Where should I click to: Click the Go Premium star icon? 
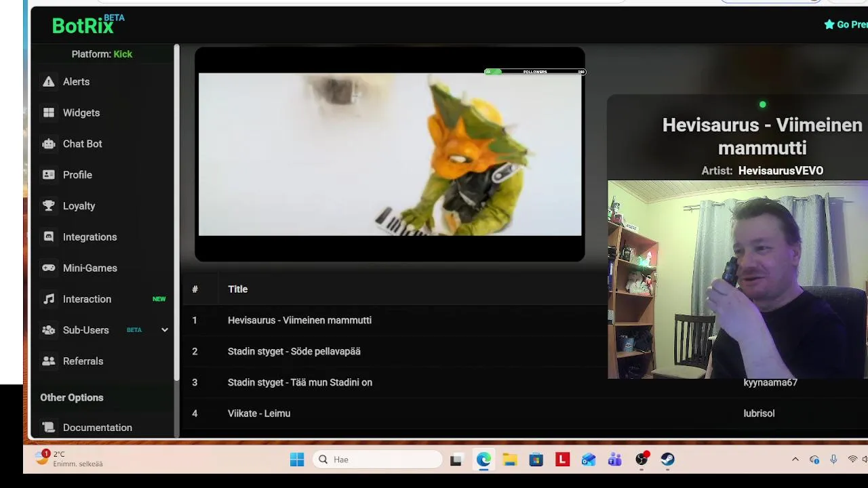click(829, 24)
